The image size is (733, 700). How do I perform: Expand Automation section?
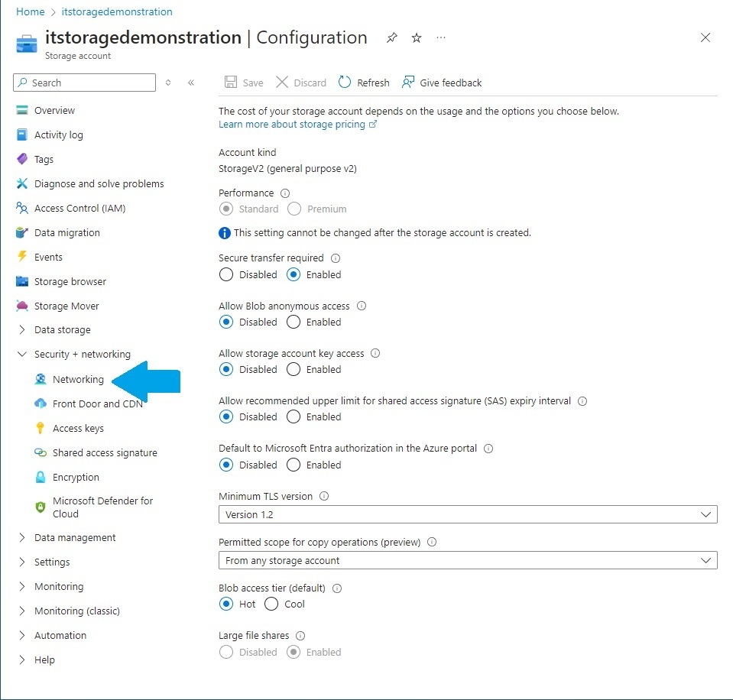click(x=22, y=635)
